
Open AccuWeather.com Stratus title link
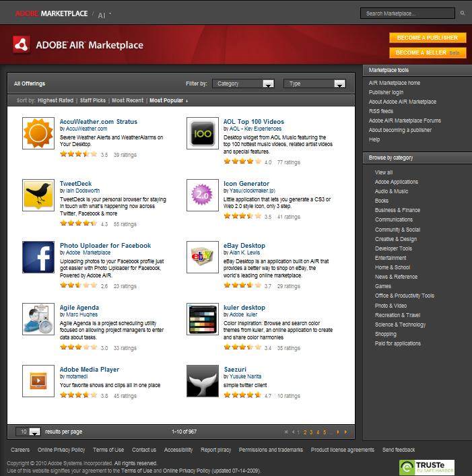pos(98,122)
